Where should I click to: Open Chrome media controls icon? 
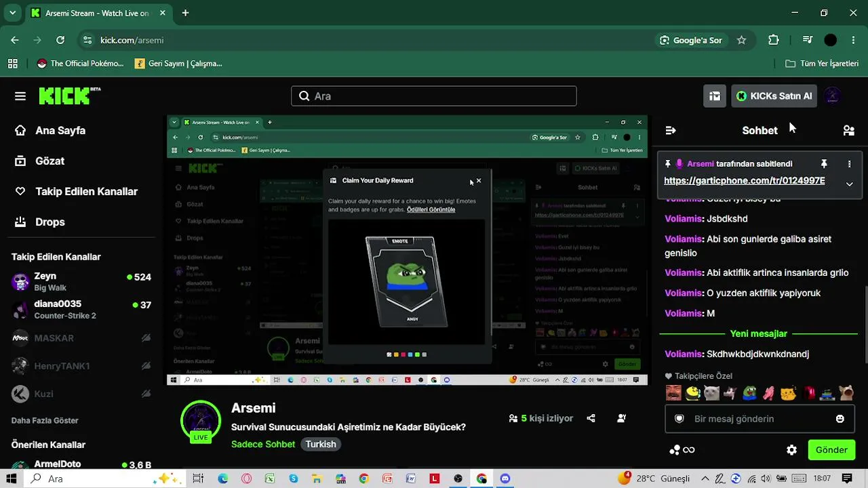(807, 40)
